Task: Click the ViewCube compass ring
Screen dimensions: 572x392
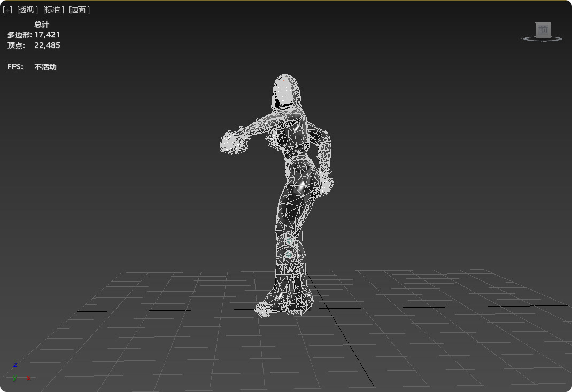Action: (543, 38)
